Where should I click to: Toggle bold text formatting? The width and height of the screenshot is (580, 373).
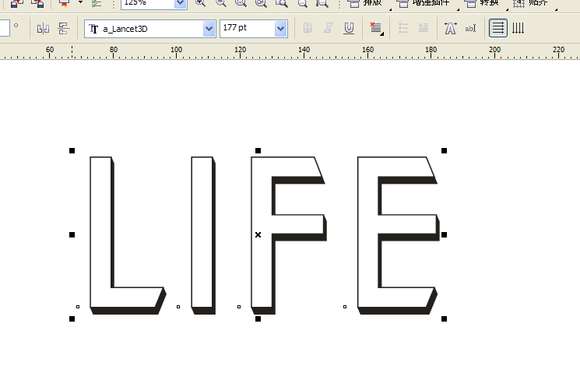[307, 28]
